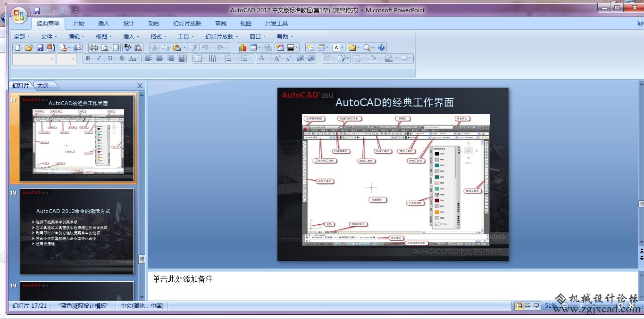
Task: Open the font name combo box
Action: tap(33, 59)
